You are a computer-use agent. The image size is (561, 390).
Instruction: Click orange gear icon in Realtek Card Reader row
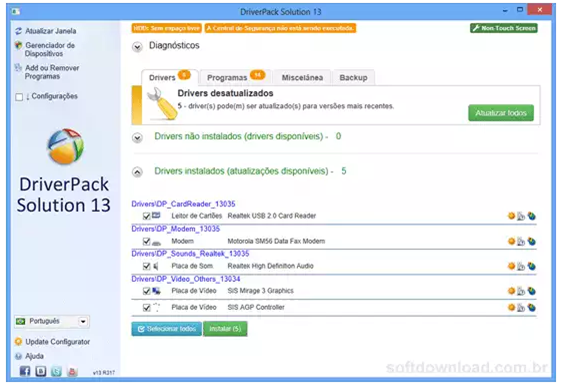tap(512, 216)
